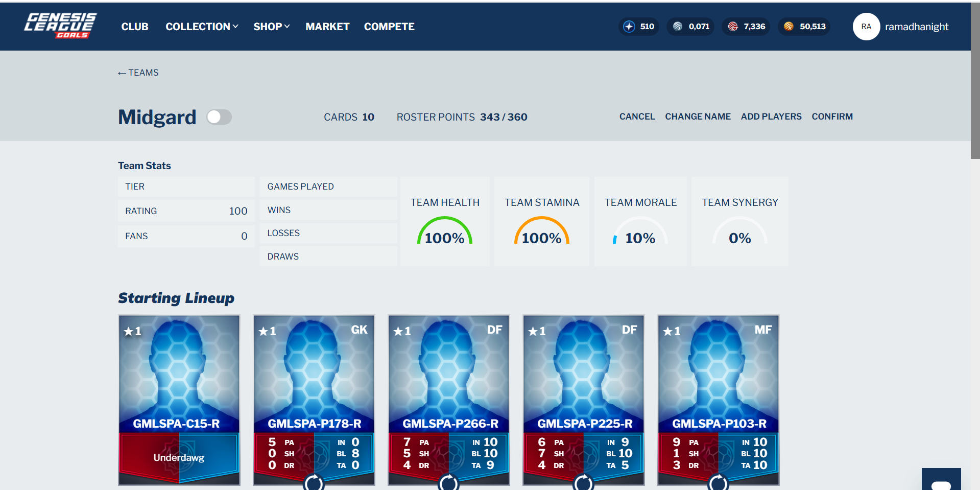Screen dimensions: 980x490
Task: Click the red ball token icon showing 7,336
Action: tap(733, 27)
